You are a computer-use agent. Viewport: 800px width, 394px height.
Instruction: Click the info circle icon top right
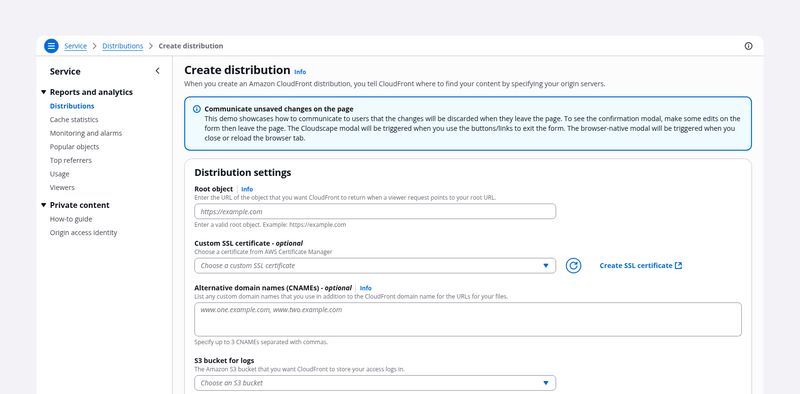click(748, 46)
